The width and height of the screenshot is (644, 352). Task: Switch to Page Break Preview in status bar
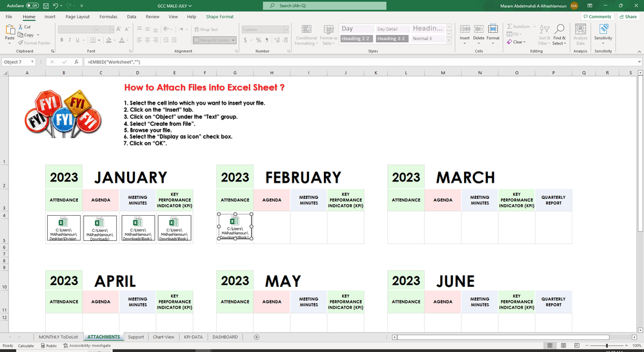(x=577, y=346)
